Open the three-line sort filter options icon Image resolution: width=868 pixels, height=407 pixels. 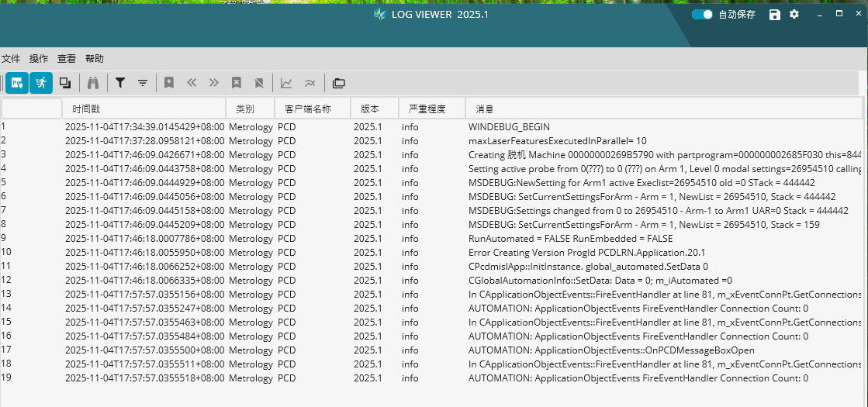tap(143, 83)
